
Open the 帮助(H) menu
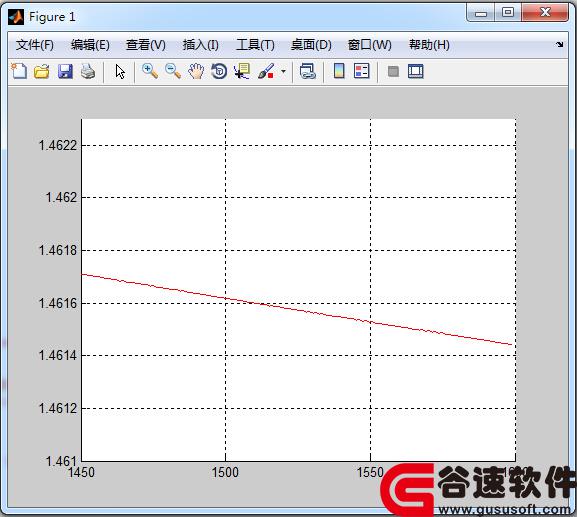429,45
